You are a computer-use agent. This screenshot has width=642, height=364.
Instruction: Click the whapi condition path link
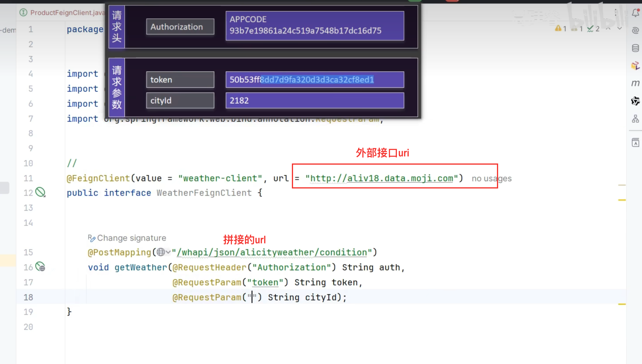click(x=272, y=252)
